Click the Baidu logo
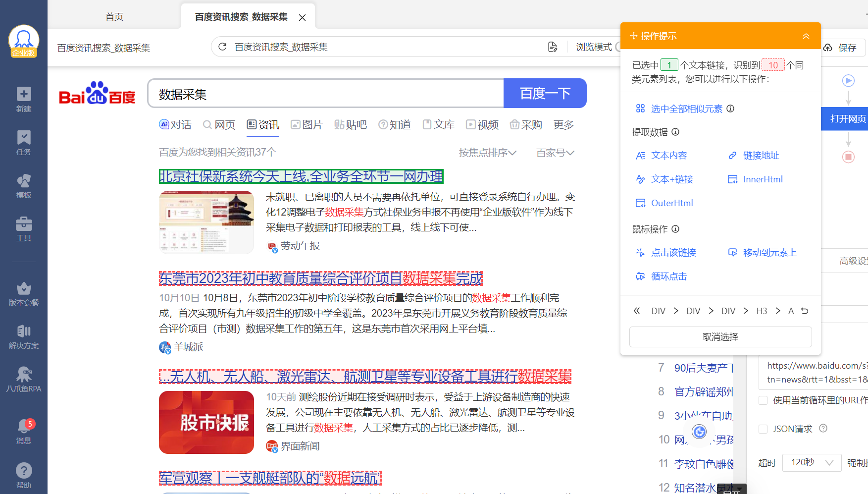Screen dimensions: 868x494 tap(97, 93)
